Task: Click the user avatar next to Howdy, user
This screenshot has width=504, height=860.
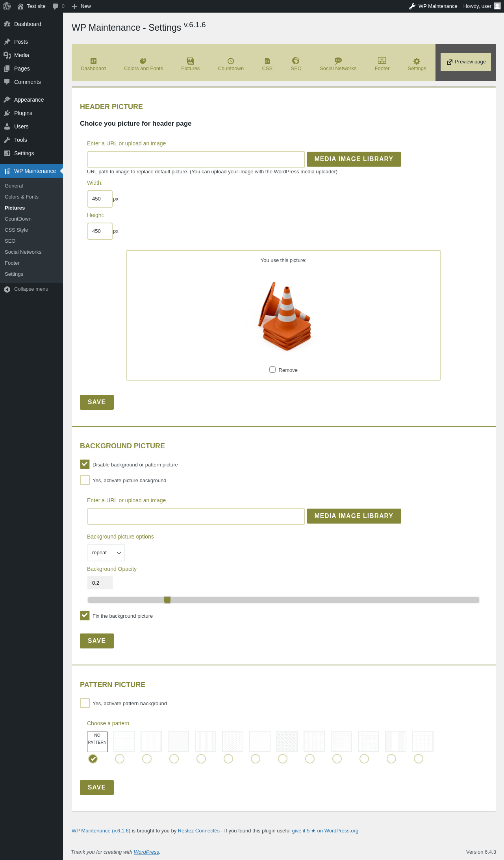Action: point(497,6)
